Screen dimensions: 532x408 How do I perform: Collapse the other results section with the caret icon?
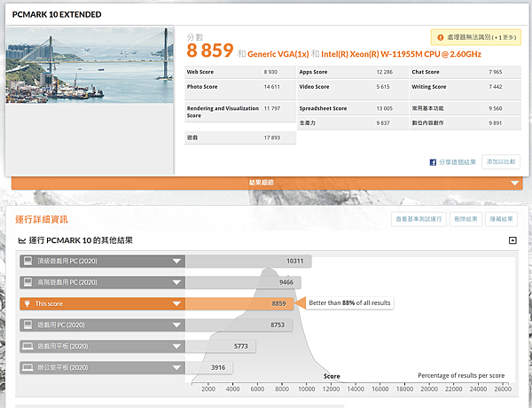click(512, 240)
